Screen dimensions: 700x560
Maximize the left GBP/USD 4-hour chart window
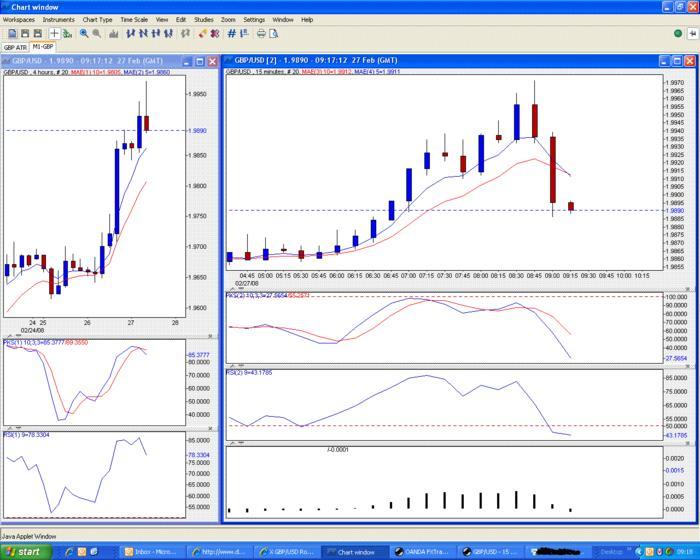click(x=200, y=61)
